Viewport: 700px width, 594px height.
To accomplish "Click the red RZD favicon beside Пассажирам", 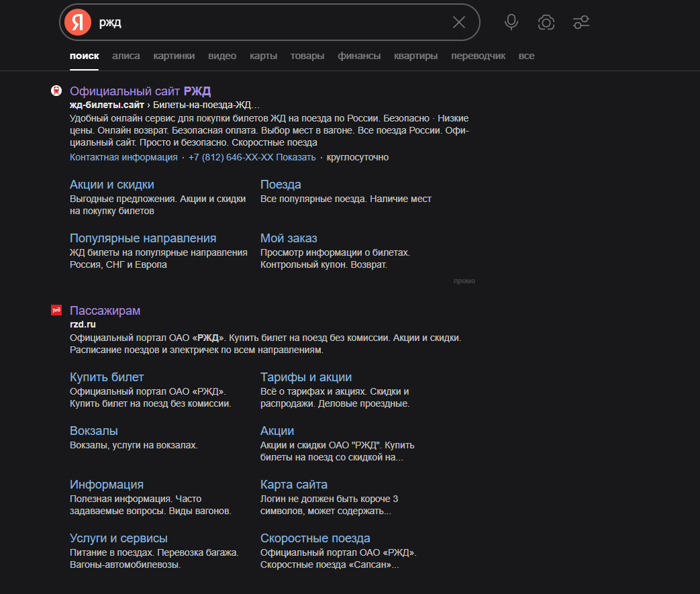I will pos(56,310).
